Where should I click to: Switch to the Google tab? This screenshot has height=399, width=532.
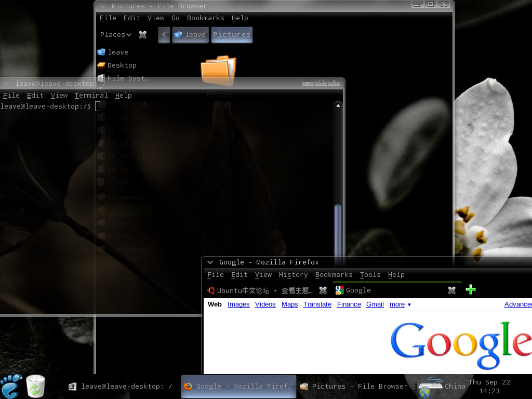(396, 290)
